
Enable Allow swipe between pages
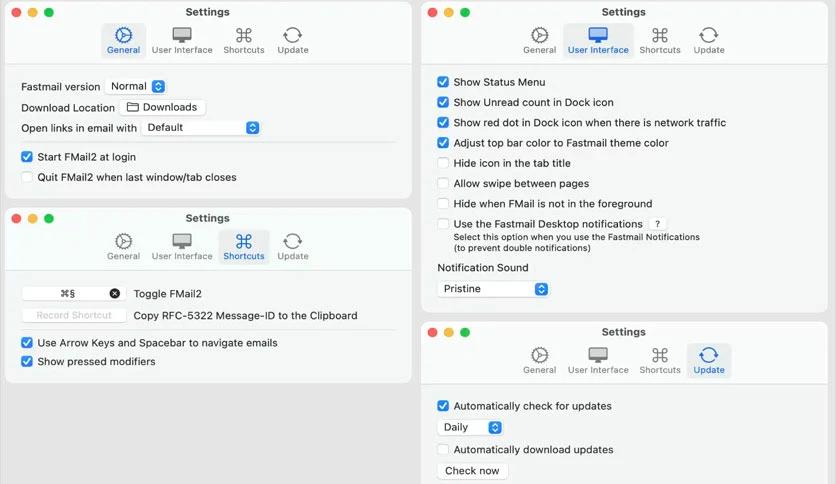click(x=443, y=183)
